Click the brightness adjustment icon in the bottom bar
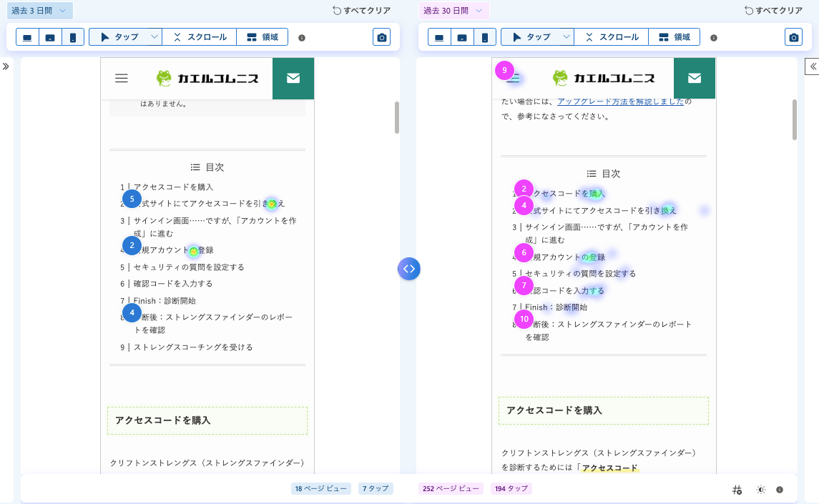 [x=760, y=489]
